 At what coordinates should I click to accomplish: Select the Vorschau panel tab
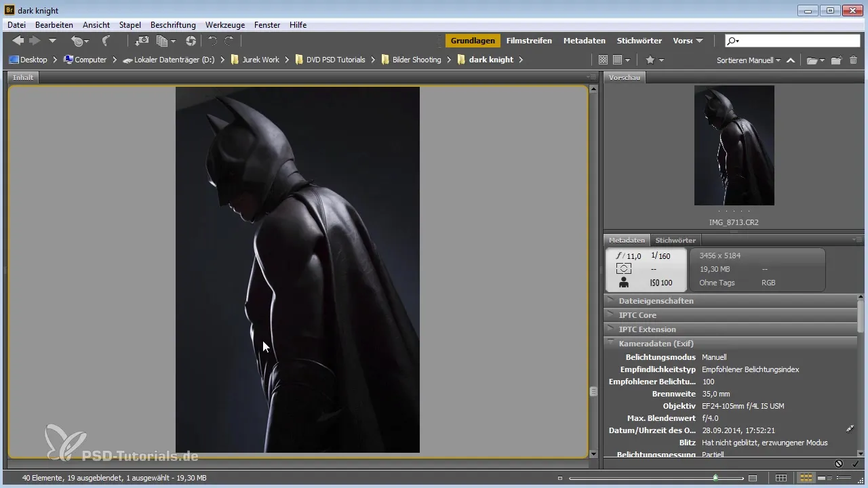pyautogui.click(x=625, y=77)
